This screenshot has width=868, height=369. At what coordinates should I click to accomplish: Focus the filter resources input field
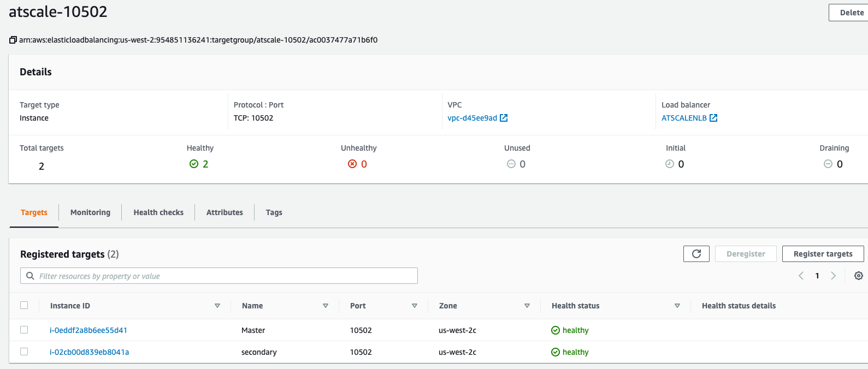click(x=219, y=276)
